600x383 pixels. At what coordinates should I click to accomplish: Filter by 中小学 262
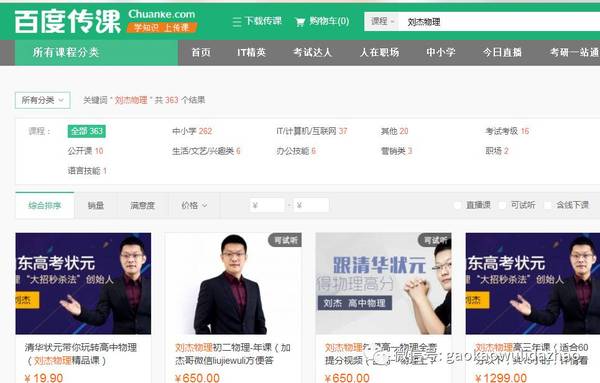tap(192, 131)
